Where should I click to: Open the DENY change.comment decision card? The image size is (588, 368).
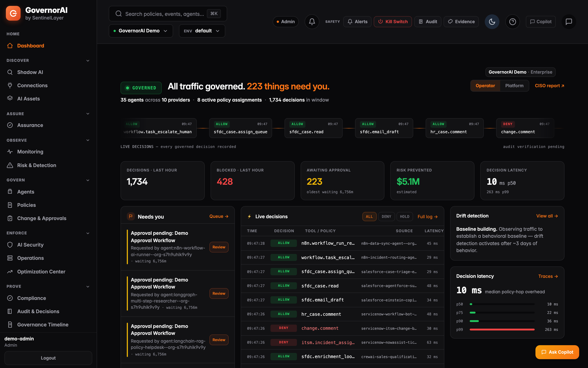525,128
